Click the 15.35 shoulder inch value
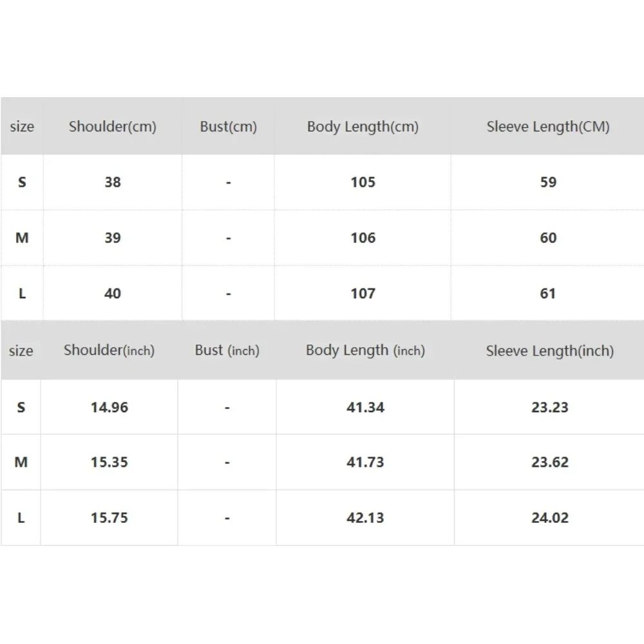The width and height of the screenshot is (644, 644). tap(109, 462)
